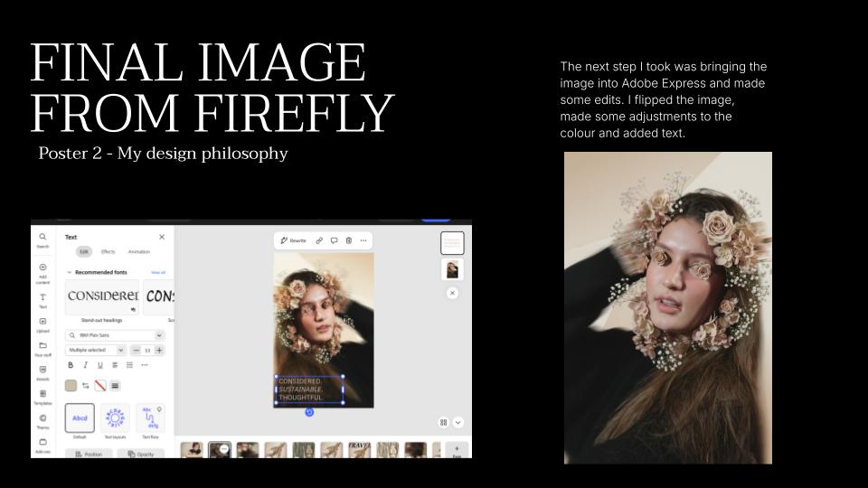Open the Your stuff folder icon
The width and height of the screenshot is (868, 488).
click(x=42, y=349)
